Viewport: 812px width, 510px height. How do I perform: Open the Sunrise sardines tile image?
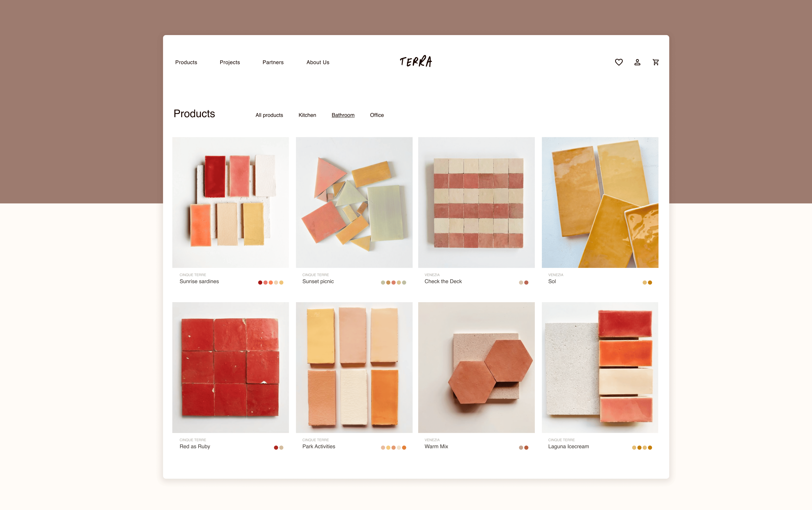coord(231,202)
